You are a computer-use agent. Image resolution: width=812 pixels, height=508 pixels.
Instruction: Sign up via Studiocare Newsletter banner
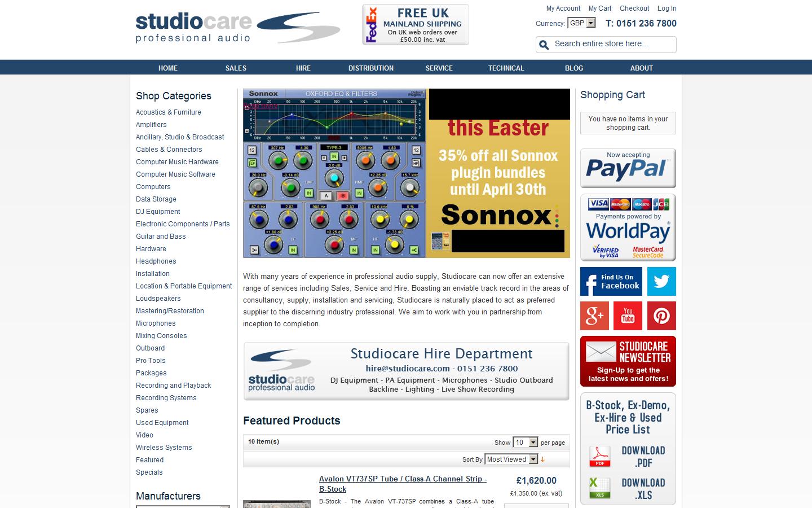tap(628, 361)
